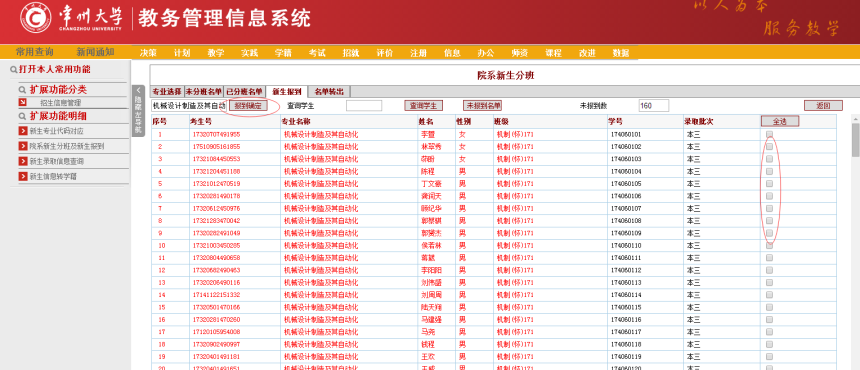860x370 pixels.
Task: Check the box for student 174060101
Action: (770, 134)
